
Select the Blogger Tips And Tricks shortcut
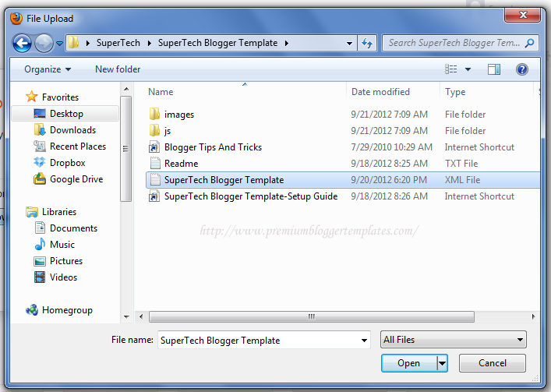click(x=343, y=147)
